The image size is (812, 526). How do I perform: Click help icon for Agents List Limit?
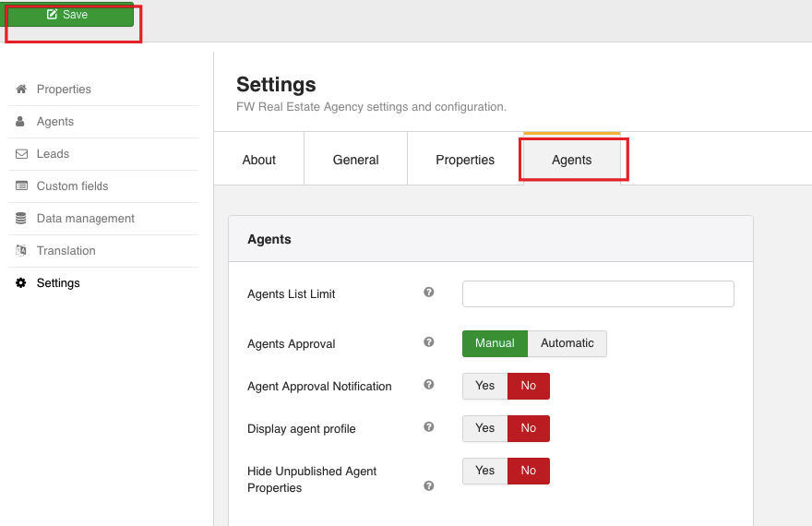tap(429, 293)
